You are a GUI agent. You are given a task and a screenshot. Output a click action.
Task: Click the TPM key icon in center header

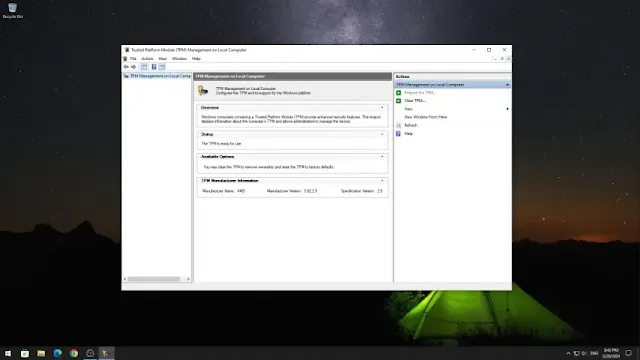(203, 91)
